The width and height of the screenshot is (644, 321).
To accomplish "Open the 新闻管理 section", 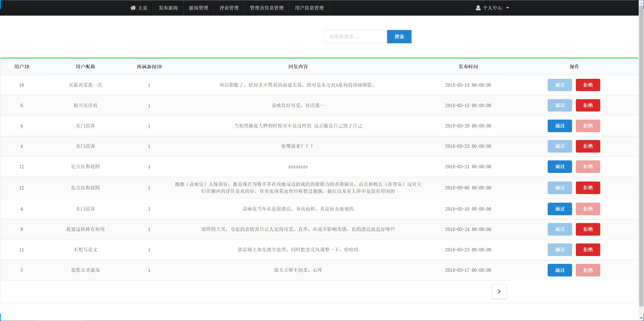I will (x=198, y=8).
